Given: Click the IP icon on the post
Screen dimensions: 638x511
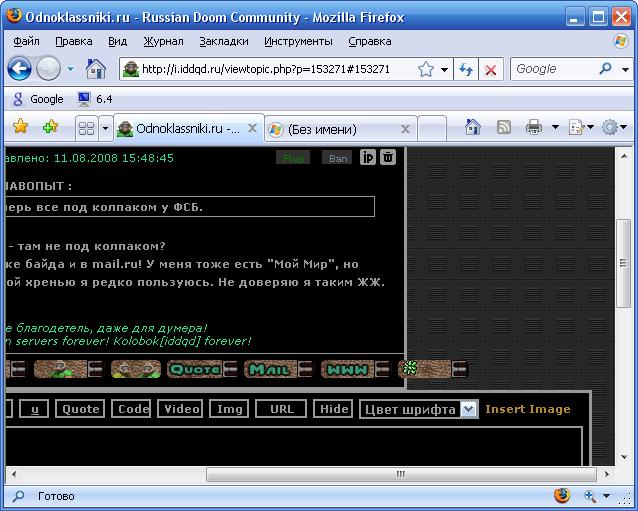Looking at the screenshot, I should (368, 157).
